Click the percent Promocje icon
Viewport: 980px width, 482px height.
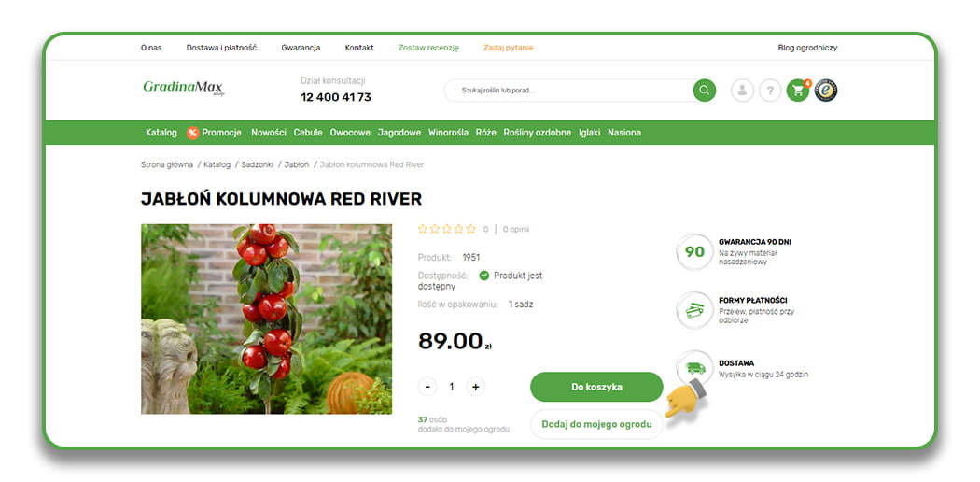(192, 133)
